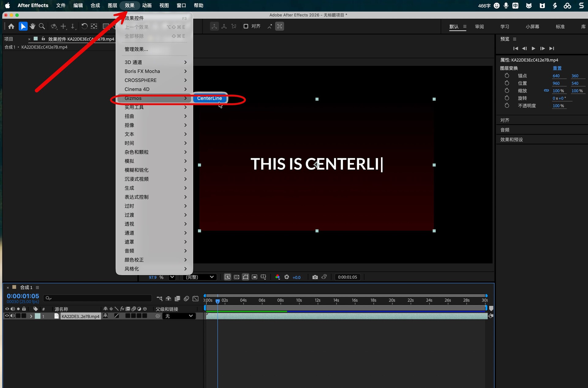Click the layer 1 label color swatch
Screen dimensions: 588x388
(38, 316)
